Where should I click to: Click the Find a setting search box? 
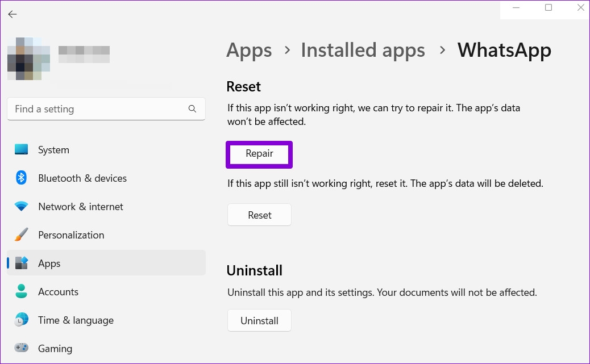[97, 108]
